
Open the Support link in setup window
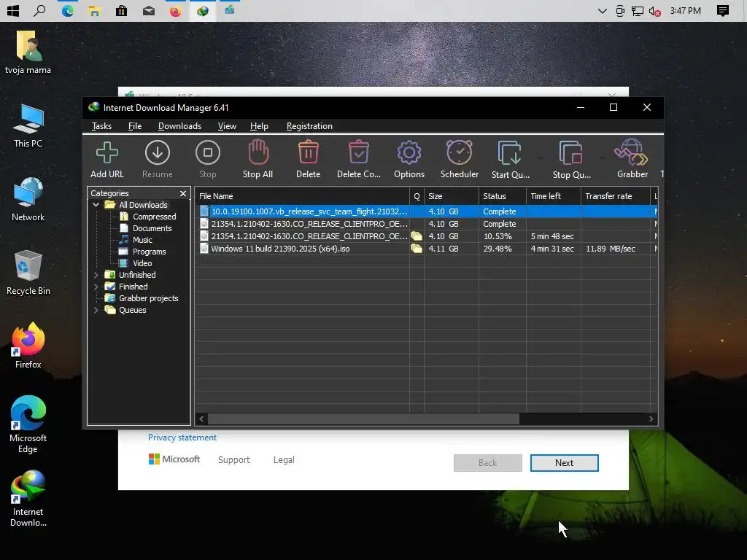point(234,460)
